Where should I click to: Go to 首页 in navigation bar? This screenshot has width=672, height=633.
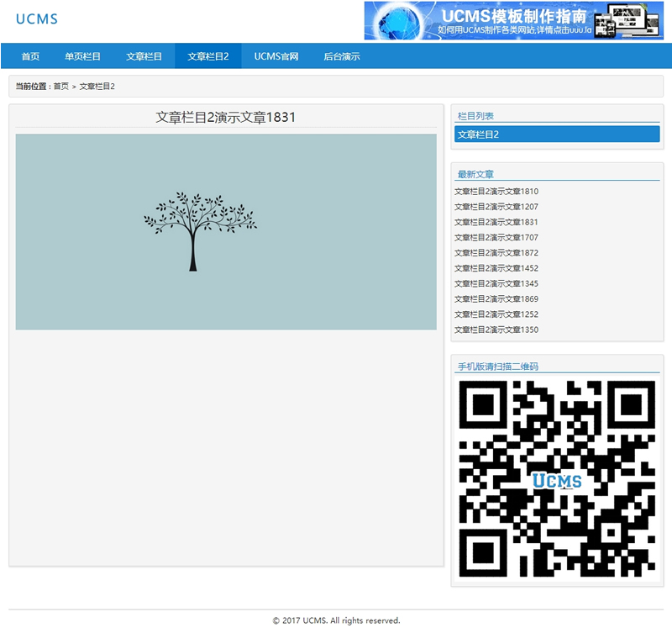click(30, 56)
